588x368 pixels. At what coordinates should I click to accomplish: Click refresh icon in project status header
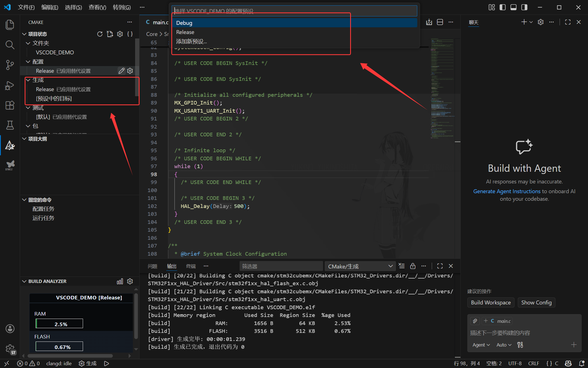pos(99,34)
